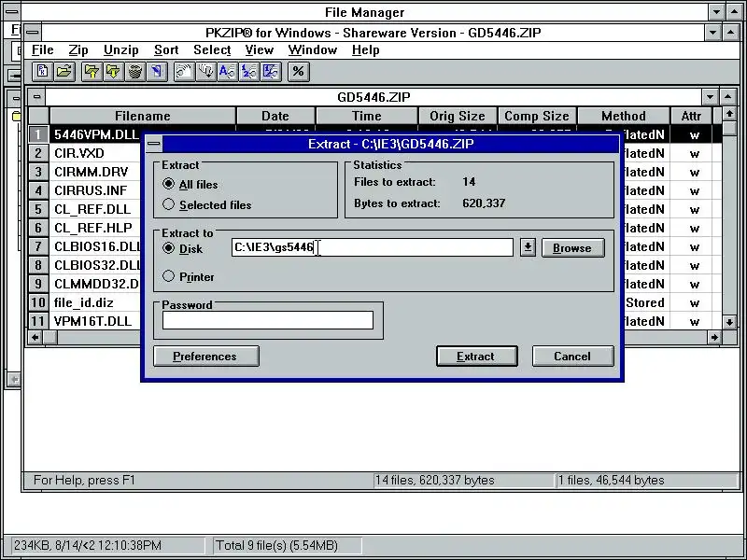
Task: Click the Password input field
Action: tap(268, 320)
